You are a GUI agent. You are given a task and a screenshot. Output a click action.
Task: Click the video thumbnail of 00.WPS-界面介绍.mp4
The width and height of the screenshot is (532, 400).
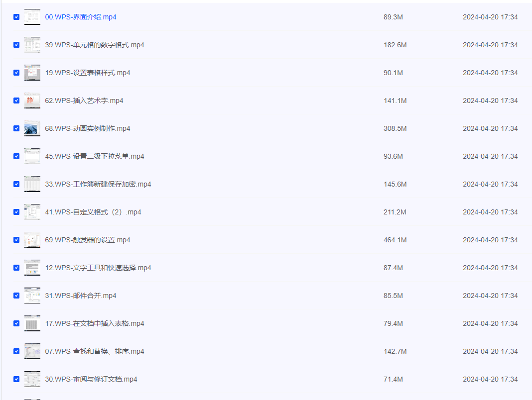[x=32, y=17]
